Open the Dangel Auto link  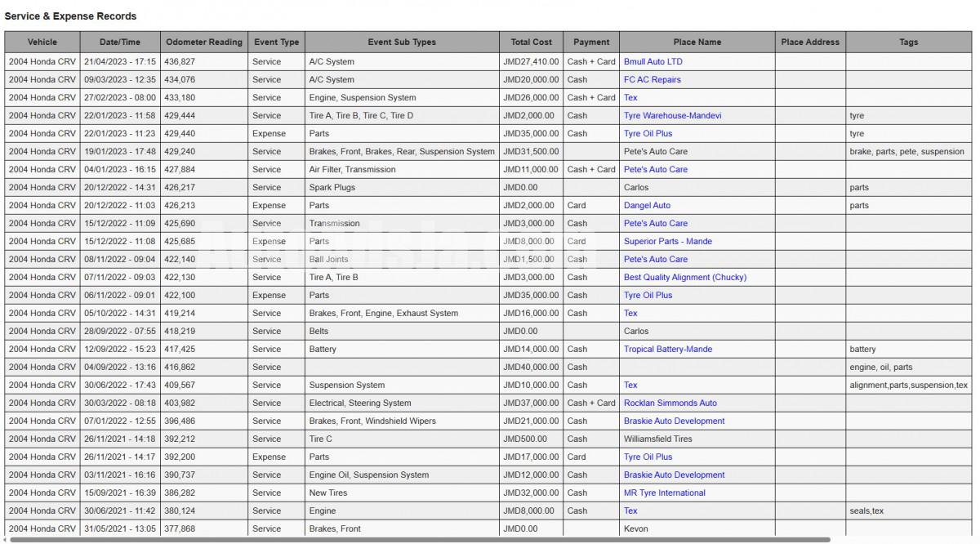coord(647,205)
